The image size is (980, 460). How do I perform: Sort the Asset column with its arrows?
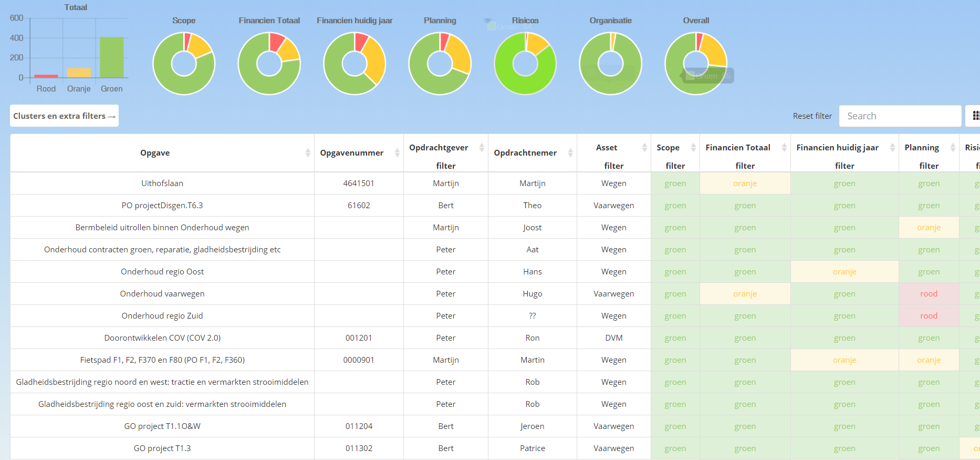(644, 148)
